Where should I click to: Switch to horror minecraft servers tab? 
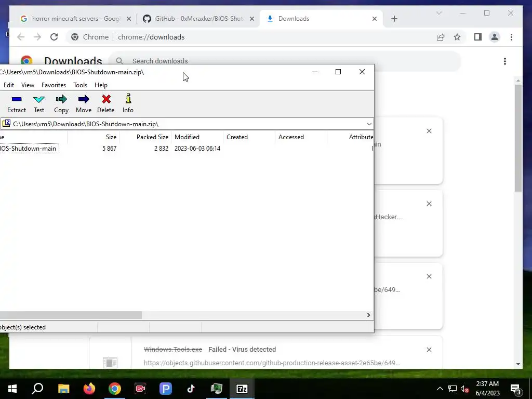tap(75, 19)
